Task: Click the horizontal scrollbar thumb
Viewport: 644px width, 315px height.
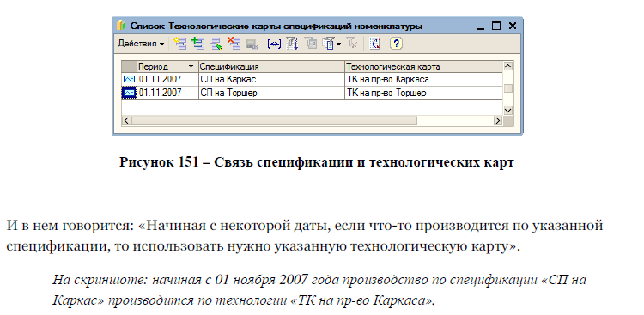Action: coord(275,121)
